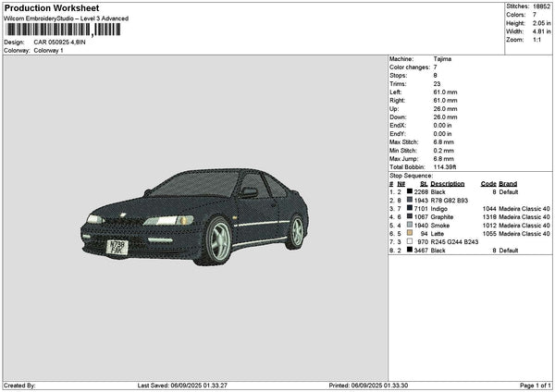Click the barcode under the title
The width and height of the screenshot is (555, 392).
[x=63, y=30]
